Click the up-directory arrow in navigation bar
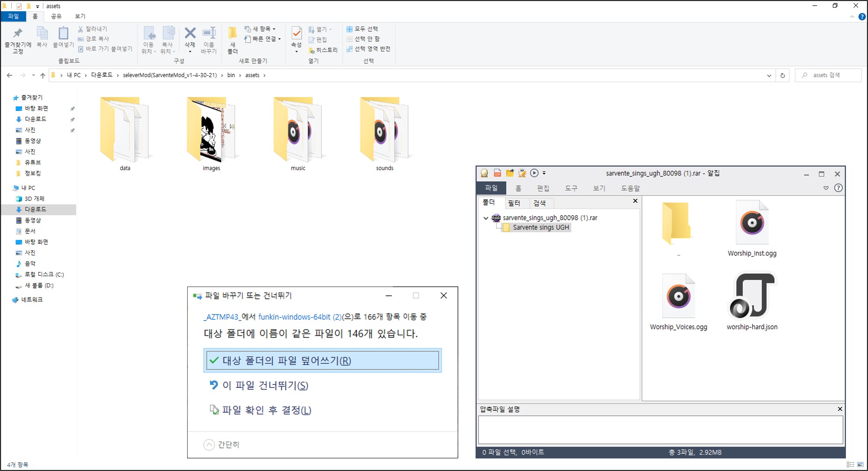 pyautogui.click(x=42, y=75)
